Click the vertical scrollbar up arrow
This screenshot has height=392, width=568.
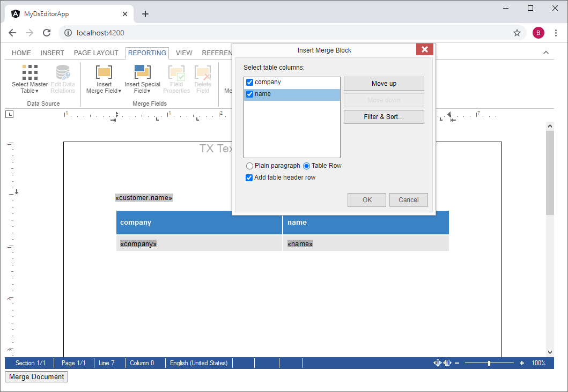coord(550,126)
